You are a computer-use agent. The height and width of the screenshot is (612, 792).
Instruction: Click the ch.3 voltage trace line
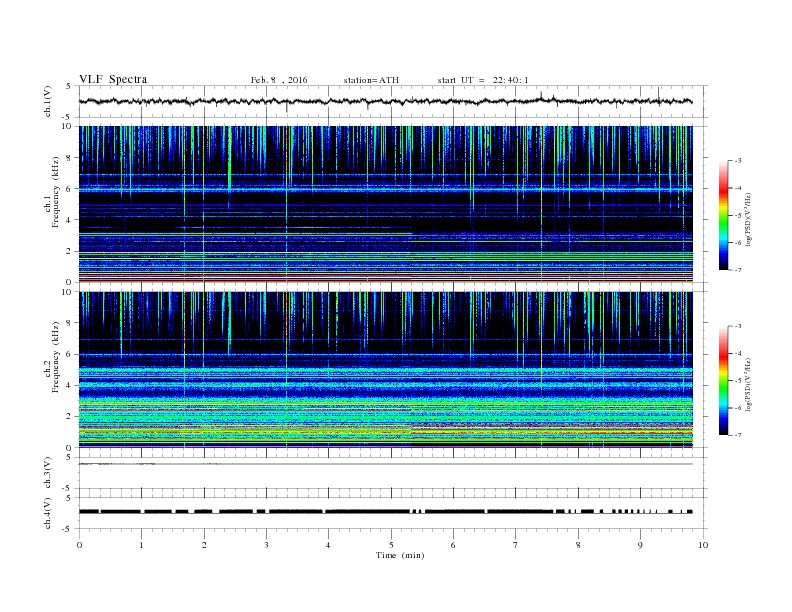pyautogui.click(x=386, y=464)
